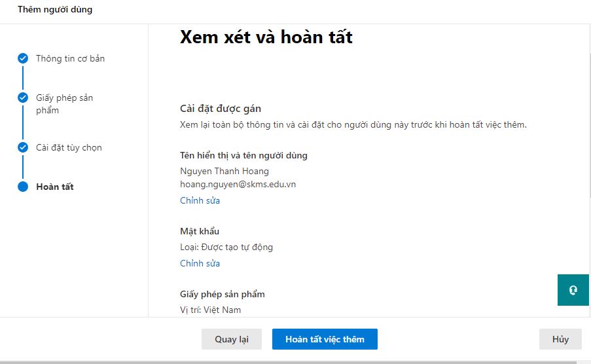Image resolution: width=591 pixels, height=364 pixels.
Task: Click the email hoang.nguyen@skms.edu.vn text
Action: [238, 184]
